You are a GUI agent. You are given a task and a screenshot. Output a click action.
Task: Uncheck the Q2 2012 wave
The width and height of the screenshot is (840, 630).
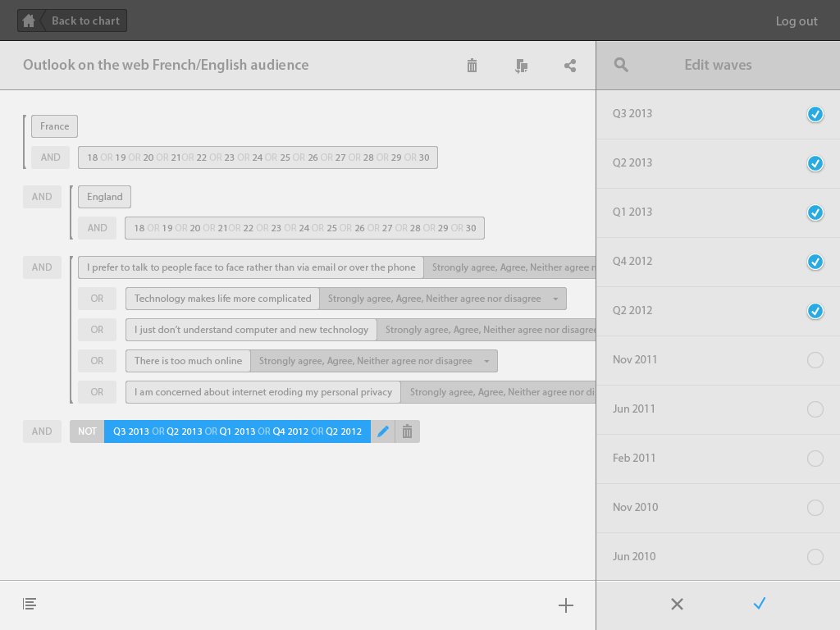tap(815, 311)
